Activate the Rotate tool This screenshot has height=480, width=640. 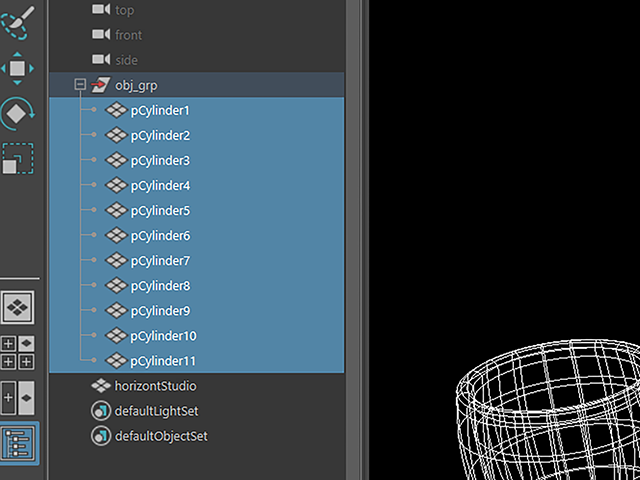point(17,113)
